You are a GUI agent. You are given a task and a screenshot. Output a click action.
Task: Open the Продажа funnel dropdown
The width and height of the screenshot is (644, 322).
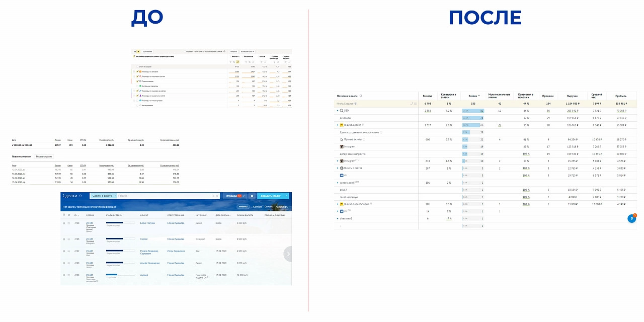[235, 196]
